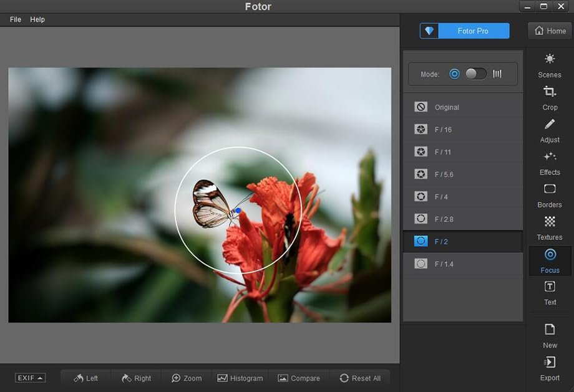574x392 pixels.
Task: Apply the F / 16 aperture preset
Action: point(463,130)
